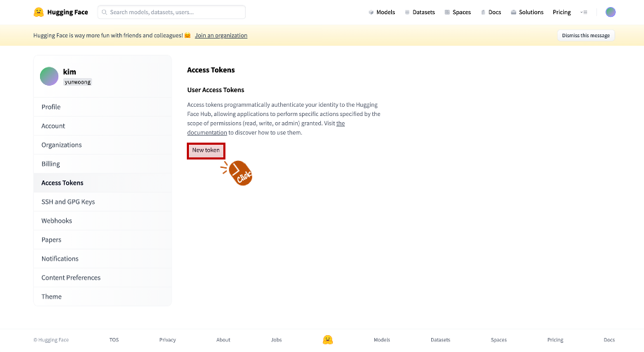Open Datasets link in footer

[440, 339]
